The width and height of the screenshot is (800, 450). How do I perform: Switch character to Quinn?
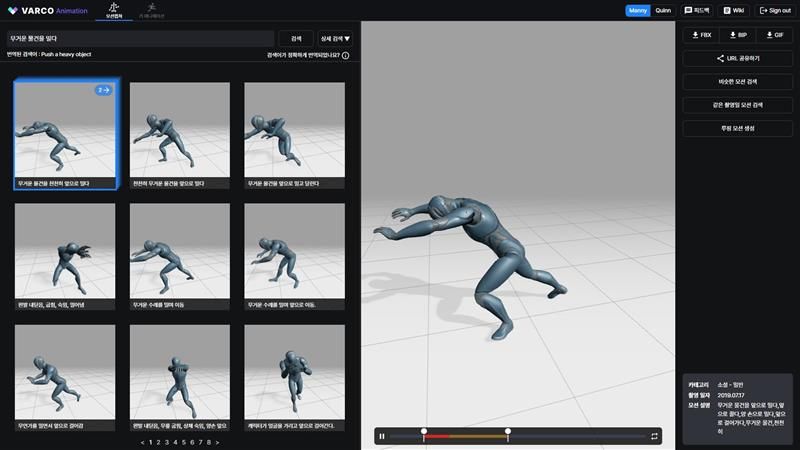[663, 10]
